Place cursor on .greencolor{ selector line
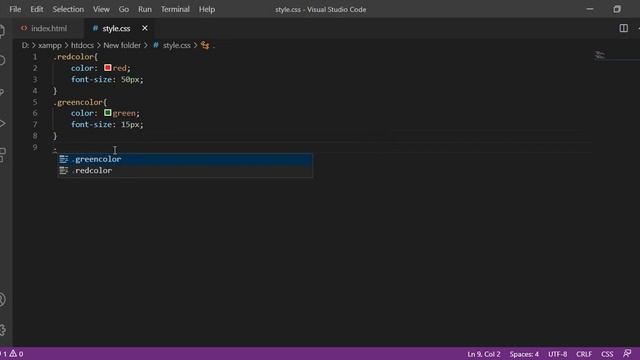Viewport: 640px width, 360px height. pyautogui.click(x=80, y=102)
